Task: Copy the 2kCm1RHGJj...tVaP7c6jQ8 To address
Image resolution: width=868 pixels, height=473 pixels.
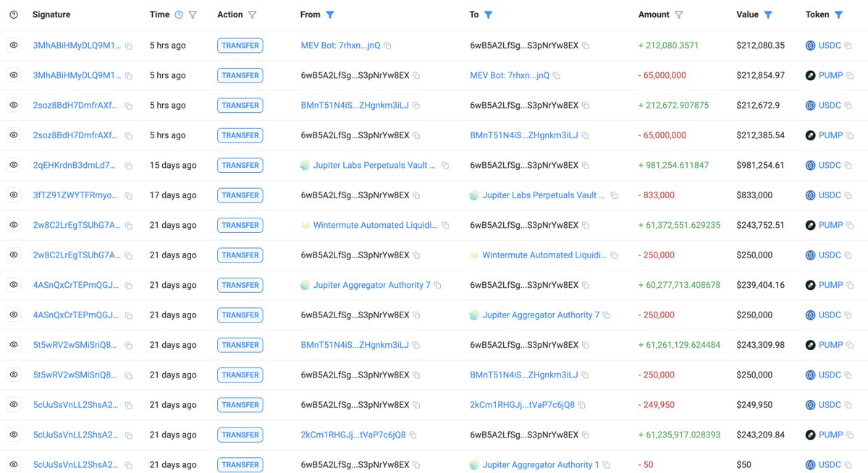Action: (582, 405)
